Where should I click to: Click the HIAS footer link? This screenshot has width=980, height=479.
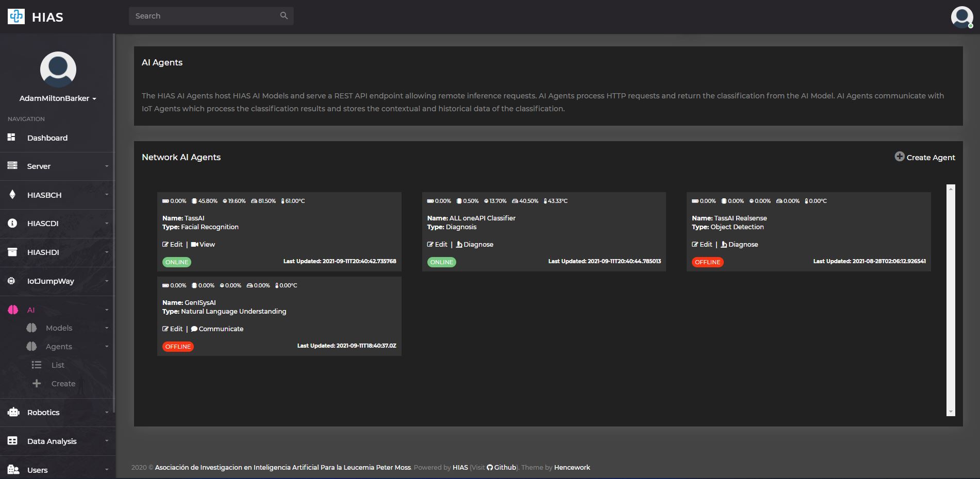point(460,468)
